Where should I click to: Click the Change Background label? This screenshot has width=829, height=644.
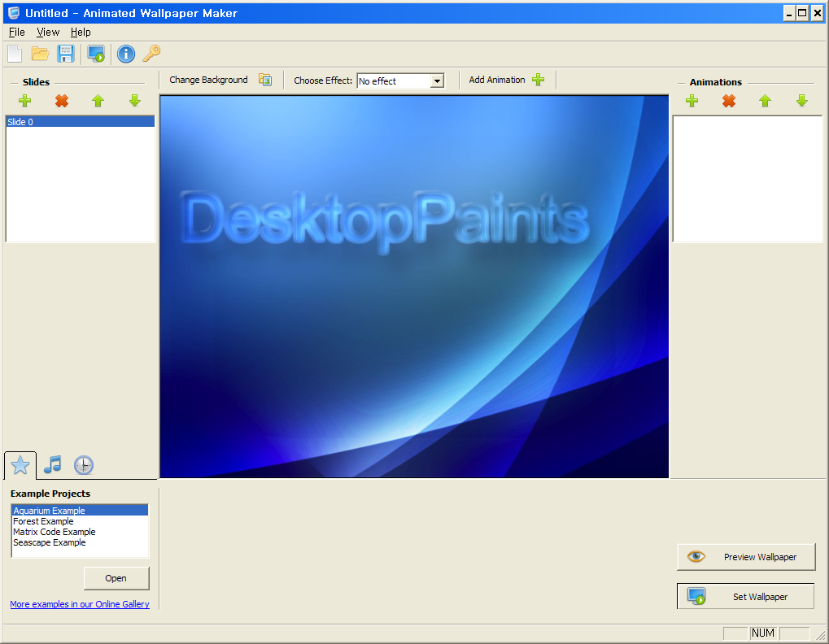208,80
